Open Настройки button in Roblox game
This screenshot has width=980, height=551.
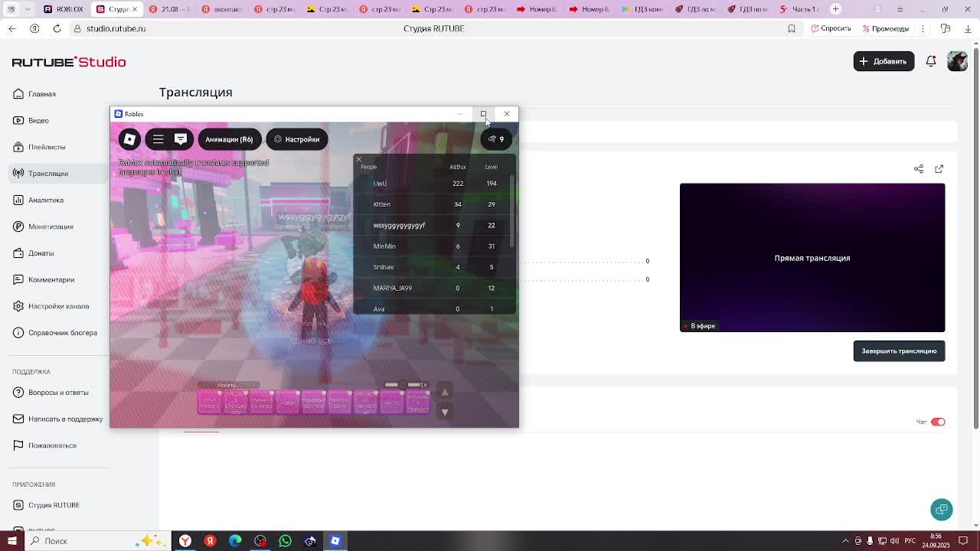pyautogui.click(x=297, y=139)
